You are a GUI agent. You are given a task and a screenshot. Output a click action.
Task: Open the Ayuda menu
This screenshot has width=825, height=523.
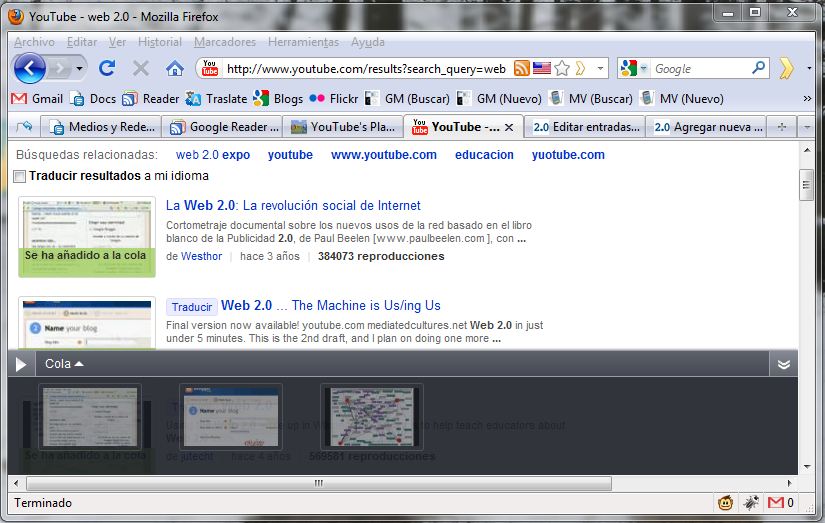[x=368, y=42]
